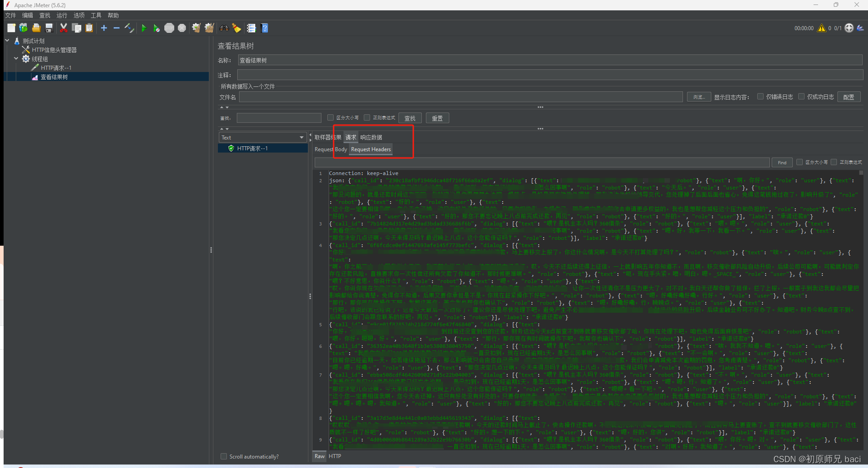Viewport: 868px width, 468px height.
Task: Click the 重置 reset button
Action: [438, 118]
